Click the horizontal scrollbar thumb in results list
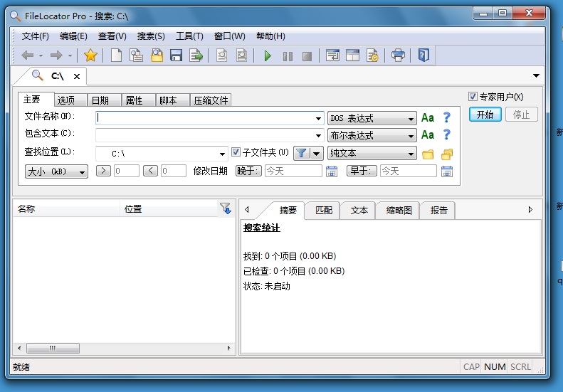This screenshot has width=563, height=392. 53,348
